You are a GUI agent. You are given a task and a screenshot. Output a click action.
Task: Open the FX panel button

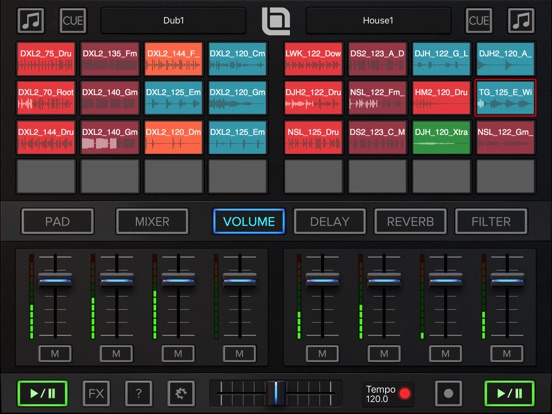96,393
